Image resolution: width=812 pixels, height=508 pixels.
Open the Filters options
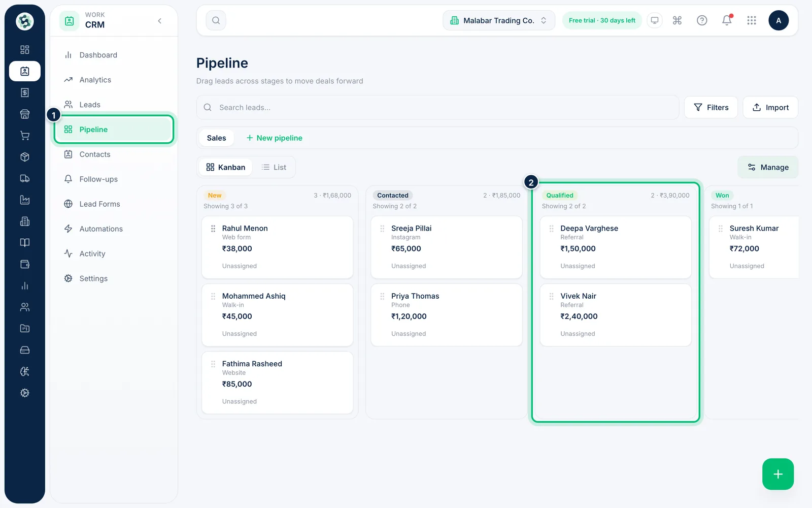coord(711,107)
